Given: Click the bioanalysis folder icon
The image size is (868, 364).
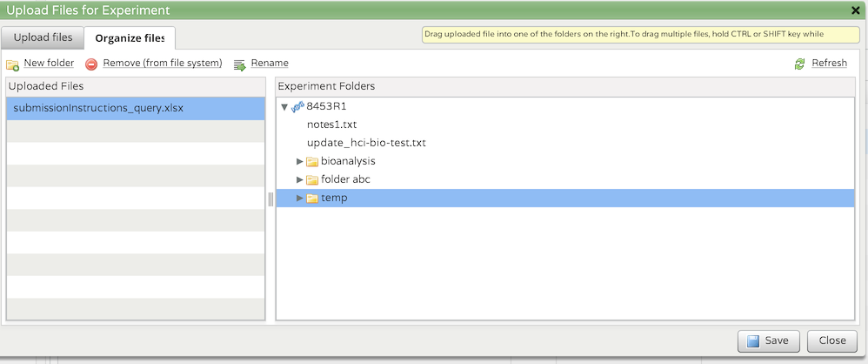Looking at the screenshot, I should (312, 162).
